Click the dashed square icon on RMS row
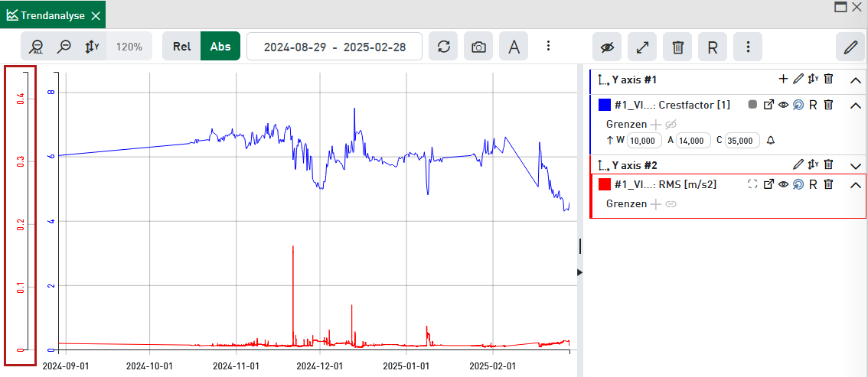The width and height of the screenshot is (868, 377). 752,184
